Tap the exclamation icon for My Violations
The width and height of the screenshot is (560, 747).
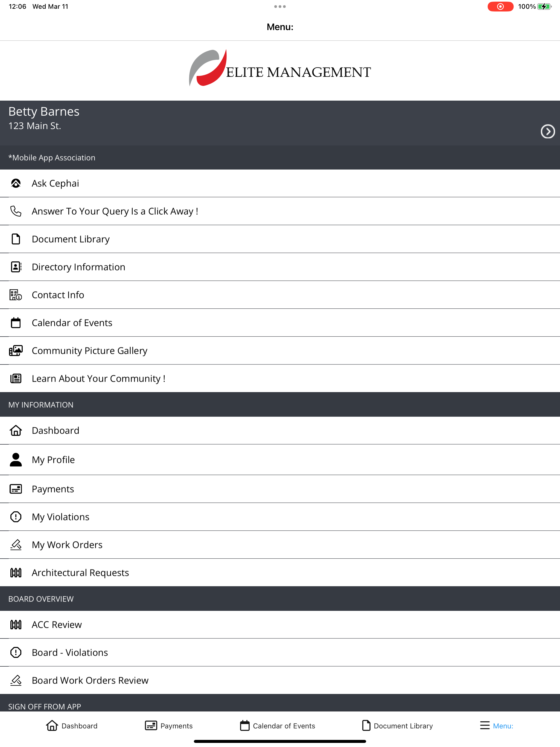(16, 517)
